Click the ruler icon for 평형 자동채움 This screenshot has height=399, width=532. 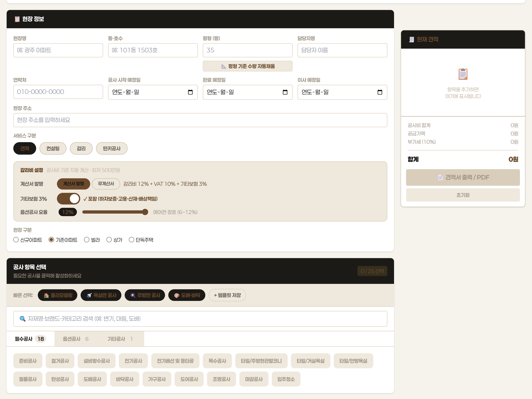[x=224, y=66]
